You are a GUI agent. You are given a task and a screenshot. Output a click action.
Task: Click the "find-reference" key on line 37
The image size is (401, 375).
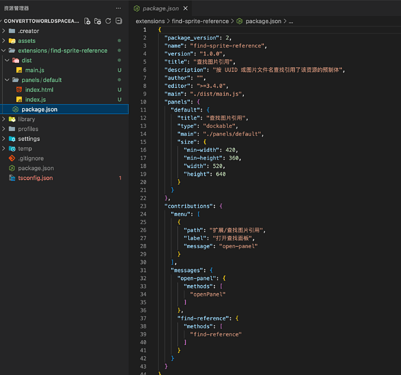click(204, 318)
